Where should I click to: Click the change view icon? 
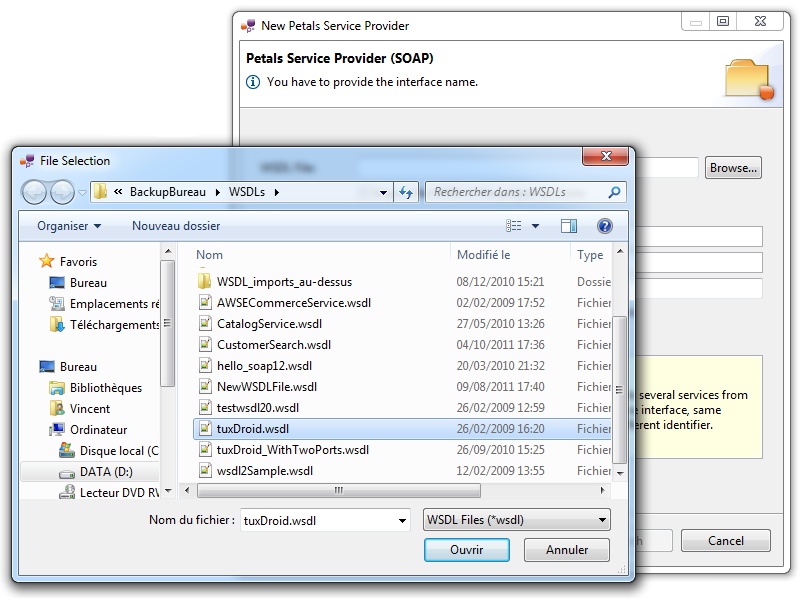click(513, 227)
